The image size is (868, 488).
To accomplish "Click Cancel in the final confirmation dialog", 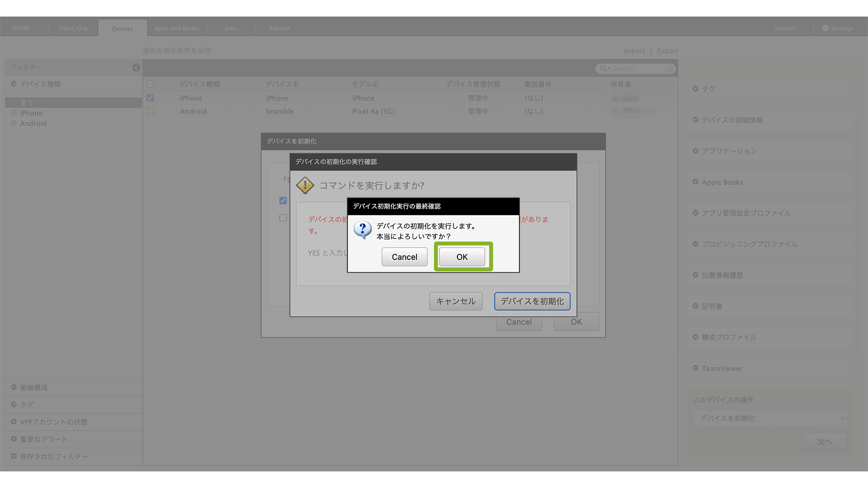I will pyautogui.click(x=404, y=257).
